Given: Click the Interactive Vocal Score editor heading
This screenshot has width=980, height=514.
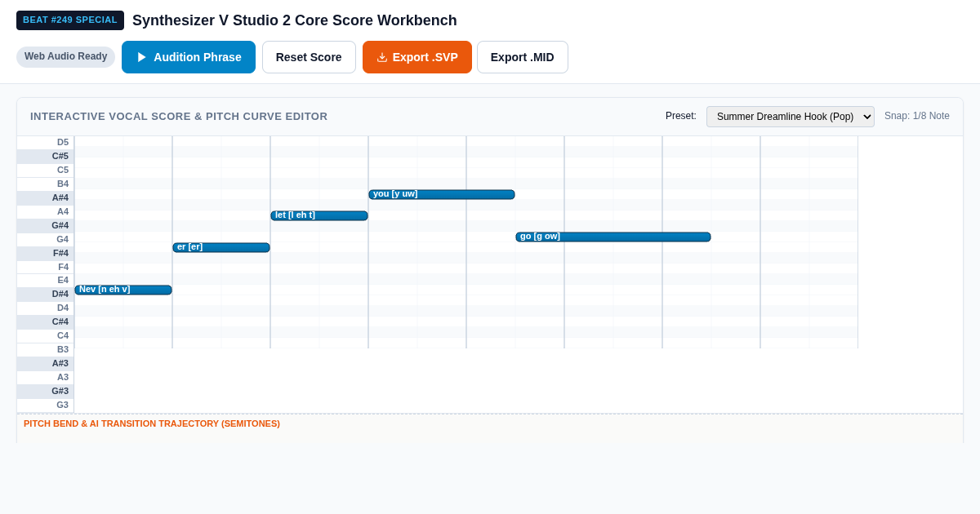Looking at the screenshot, I should (x=179, y=117).
